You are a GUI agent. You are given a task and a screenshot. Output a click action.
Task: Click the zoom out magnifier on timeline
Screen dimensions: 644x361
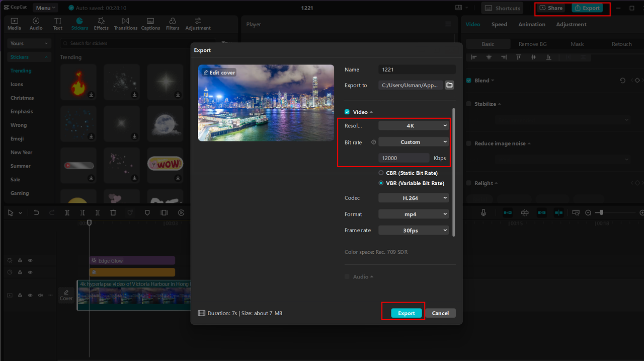[x=588, y=213]
